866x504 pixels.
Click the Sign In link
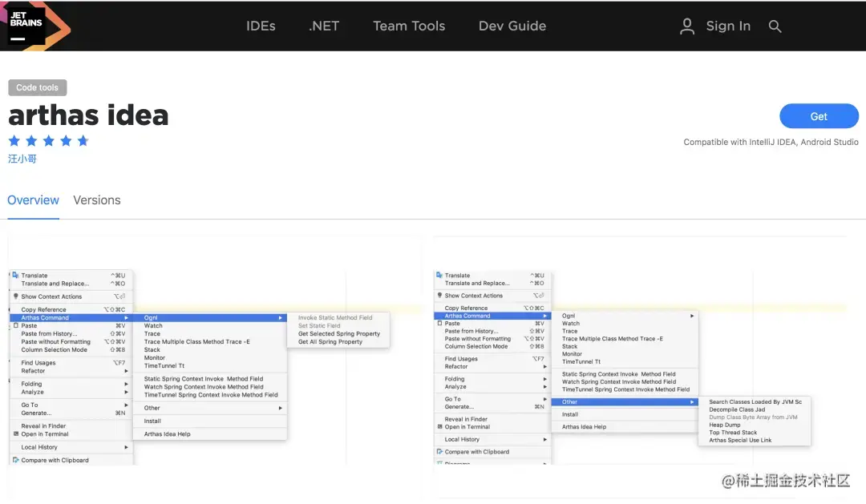point(728,26)
